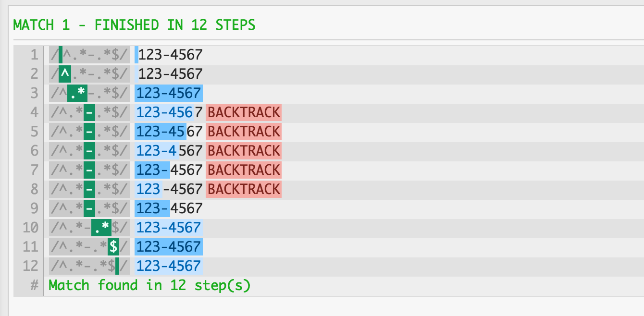Click the highlighted "^" token in step 2
644x316 pixels.
click(x=65, y=74)
